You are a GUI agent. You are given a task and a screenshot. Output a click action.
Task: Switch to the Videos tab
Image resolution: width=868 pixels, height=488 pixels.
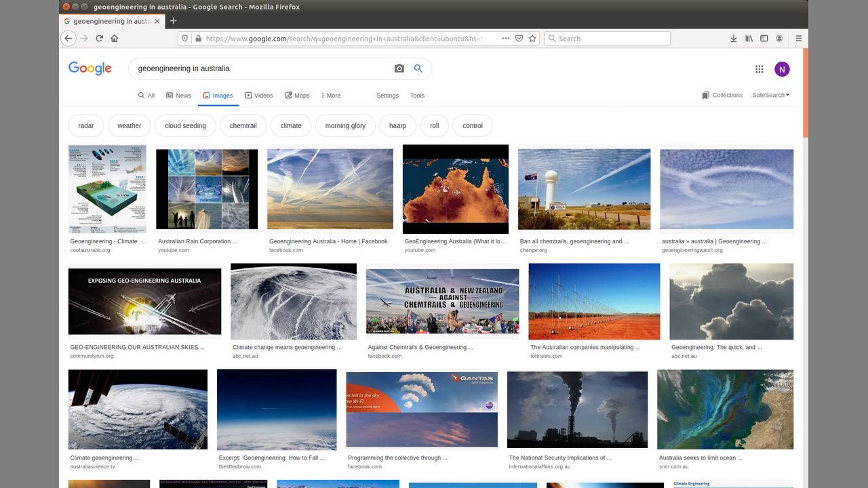259,96
